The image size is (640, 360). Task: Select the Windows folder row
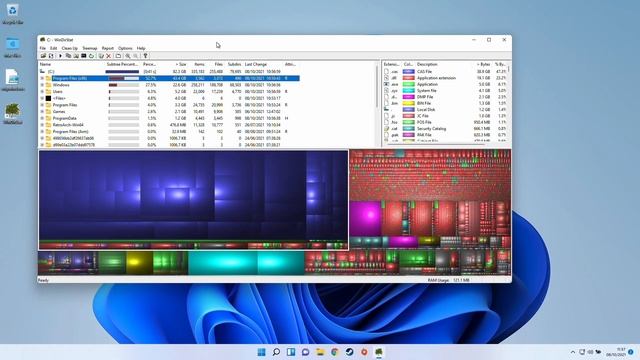tap(169, 85)
